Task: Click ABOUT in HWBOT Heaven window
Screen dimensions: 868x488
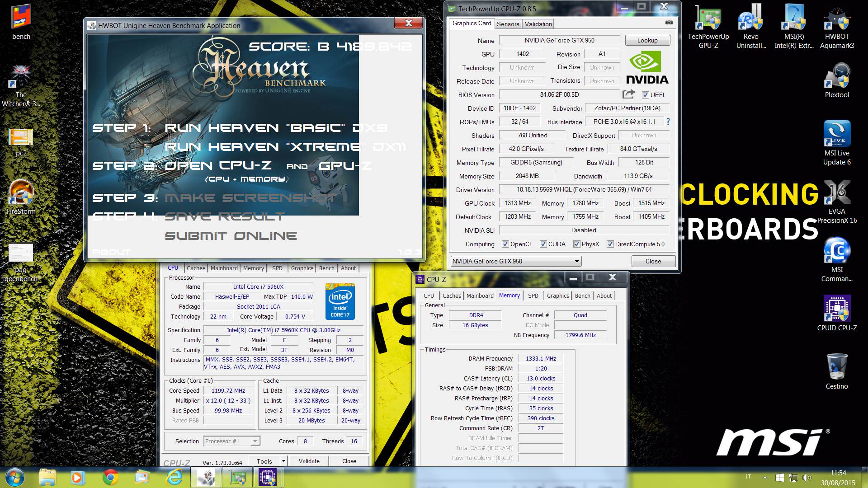Action: tap(111, 252)
